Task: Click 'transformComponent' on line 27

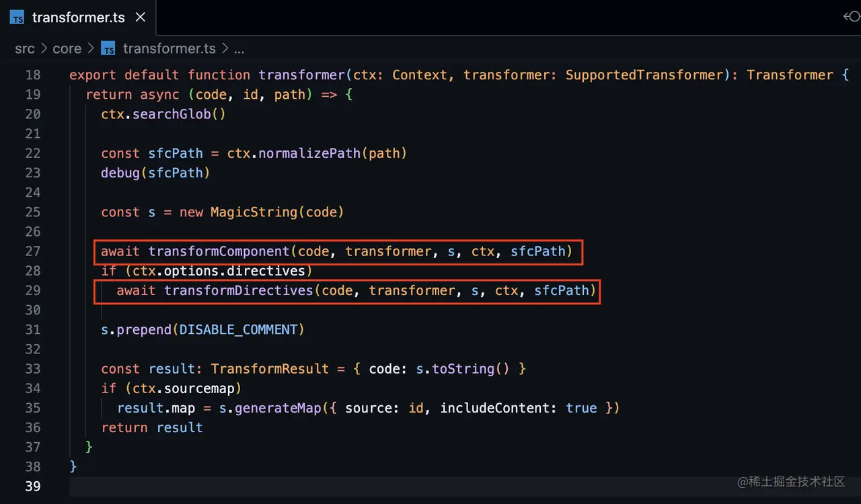Action: click(219, 251)
